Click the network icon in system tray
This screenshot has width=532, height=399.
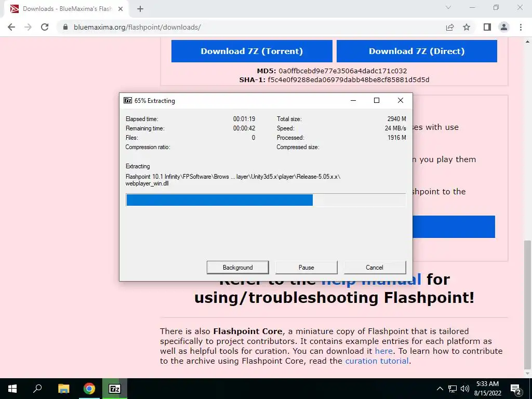tap(453, 389)
